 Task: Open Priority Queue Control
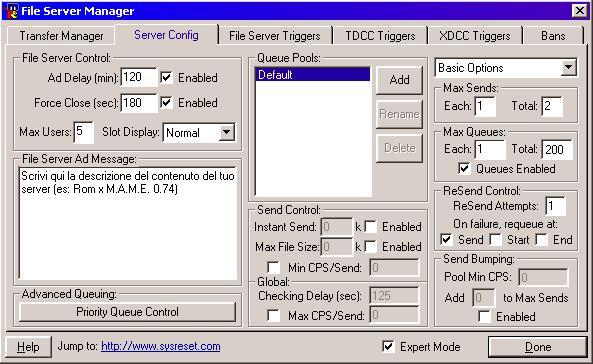(127, 312)
